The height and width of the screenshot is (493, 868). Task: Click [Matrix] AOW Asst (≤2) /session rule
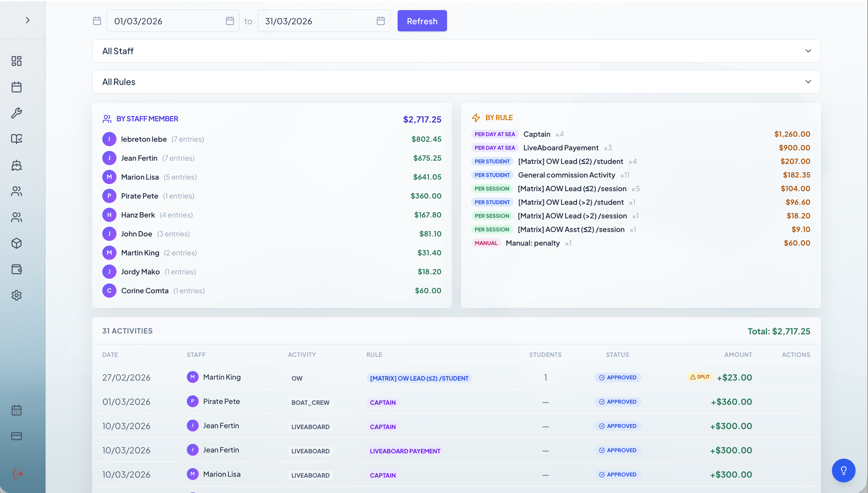[641, 230]
